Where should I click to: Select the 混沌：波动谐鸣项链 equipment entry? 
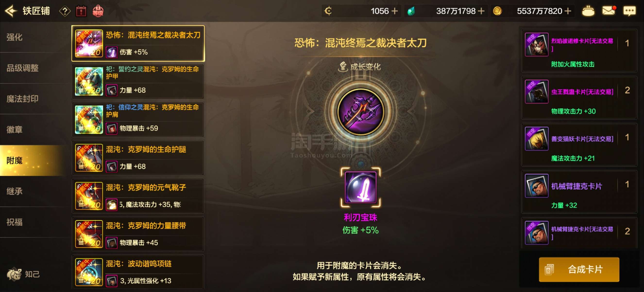click(138, 272)
